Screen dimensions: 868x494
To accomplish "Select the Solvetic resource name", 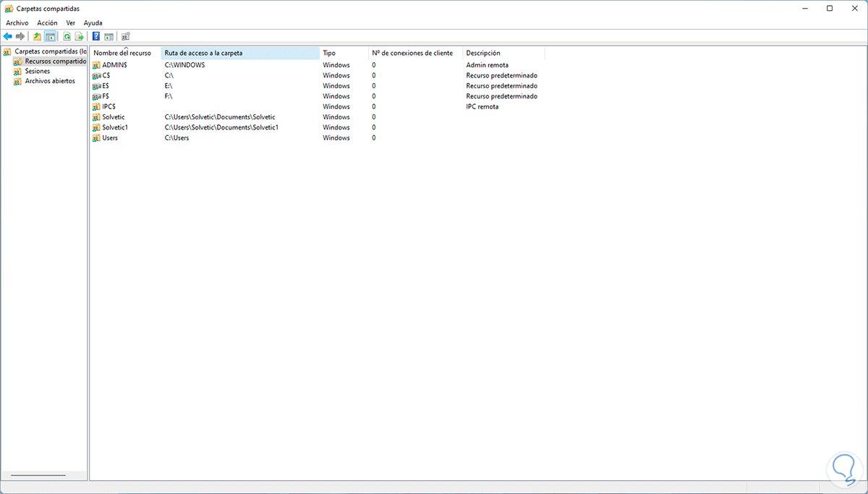I will pos(114,117).
